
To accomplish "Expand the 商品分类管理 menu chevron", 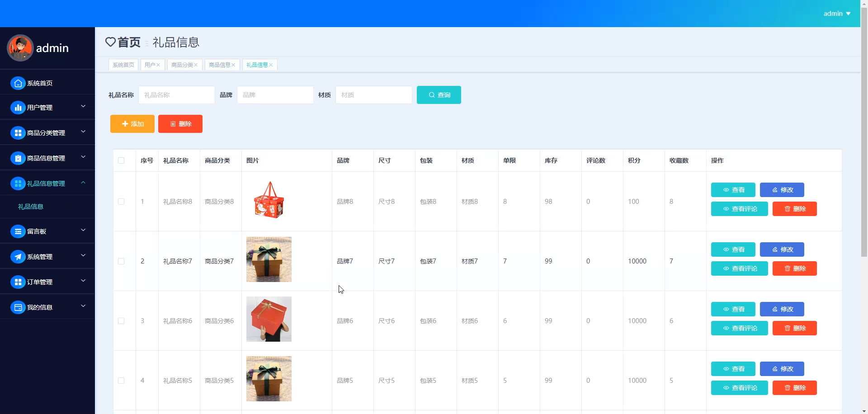I will tap(83, 132).
